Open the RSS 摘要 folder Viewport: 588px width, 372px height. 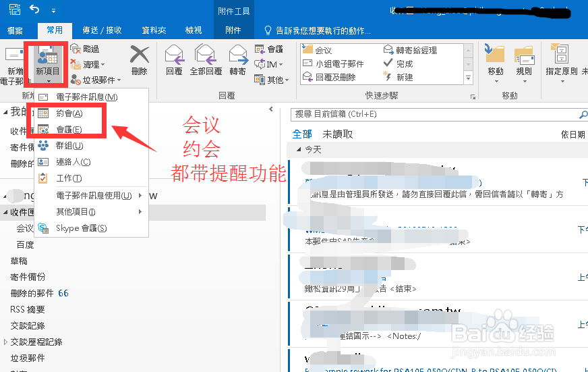pyautogui.click(x=28, y=309)
